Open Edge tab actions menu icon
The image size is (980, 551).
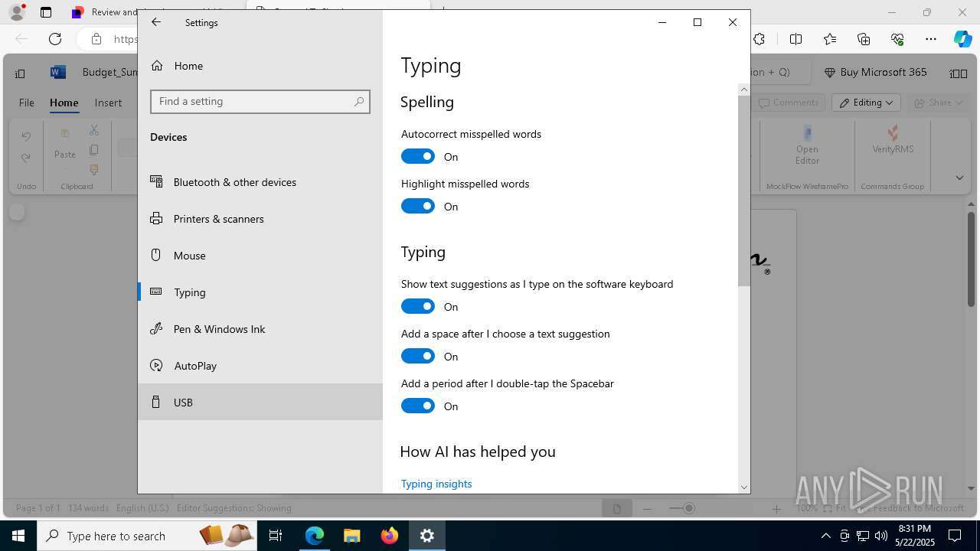pos(46,12)
